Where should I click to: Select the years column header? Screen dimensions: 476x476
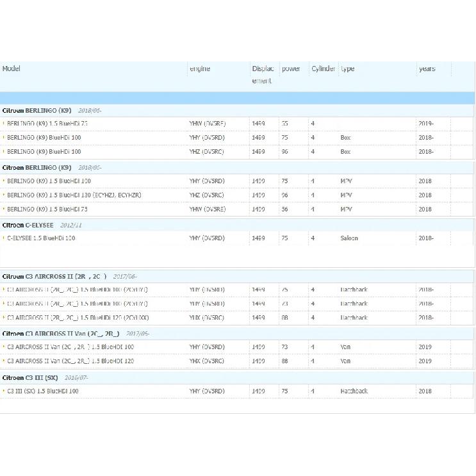[x=427, y=69]
